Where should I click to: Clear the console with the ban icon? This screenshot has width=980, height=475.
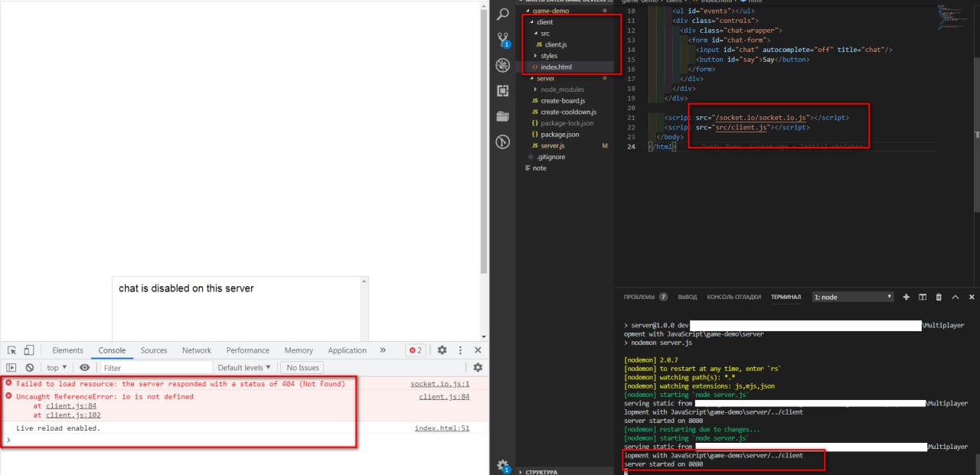[x=29, y=368]
